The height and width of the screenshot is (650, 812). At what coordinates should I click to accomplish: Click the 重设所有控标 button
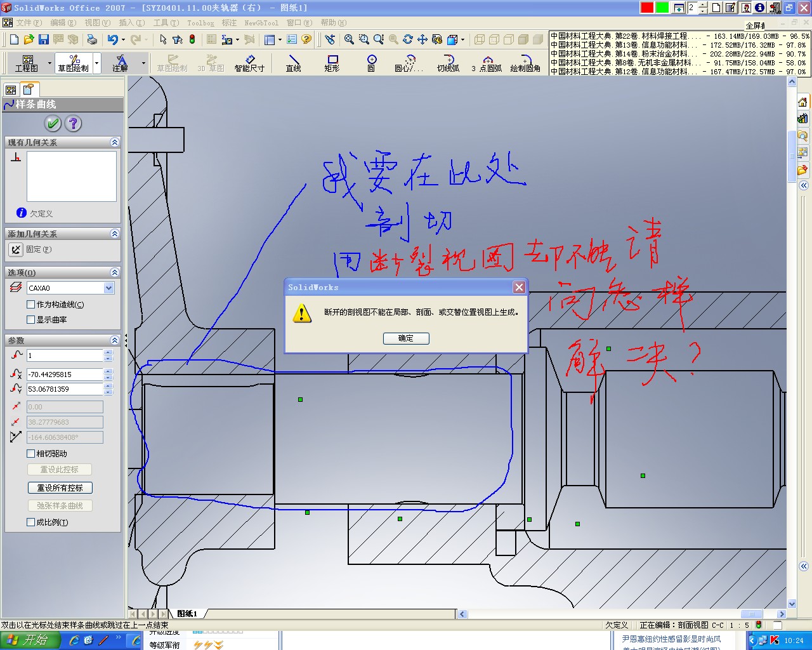(60, 488)
